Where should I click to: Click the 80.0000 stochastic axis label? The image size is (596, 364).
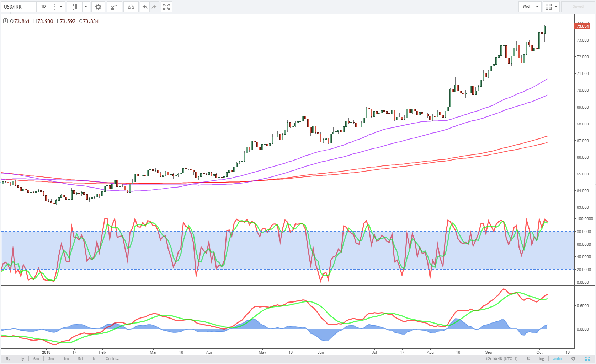tap(584, 232)
